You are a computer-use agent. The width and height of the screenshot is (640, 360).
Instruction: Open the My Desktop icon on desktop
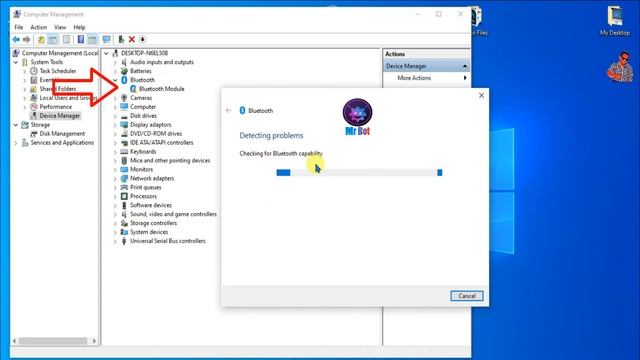tap(615, 21)
